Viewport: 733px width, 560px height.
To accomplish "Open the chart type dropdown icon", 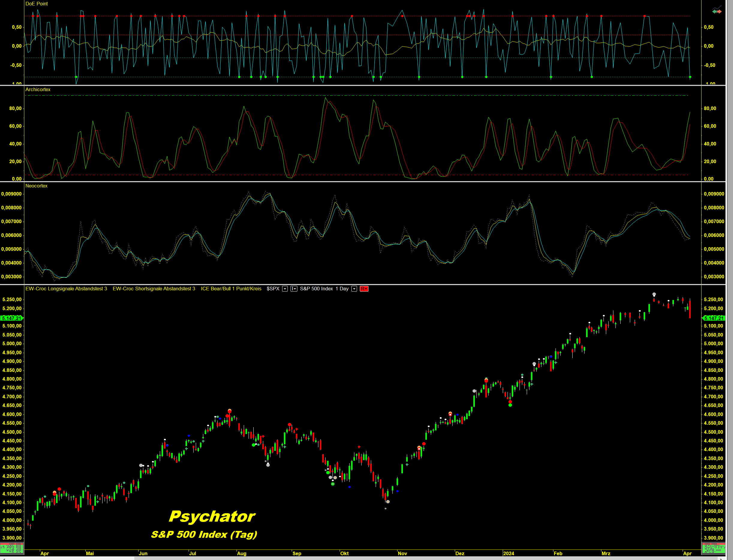I will tap(293, 289).
